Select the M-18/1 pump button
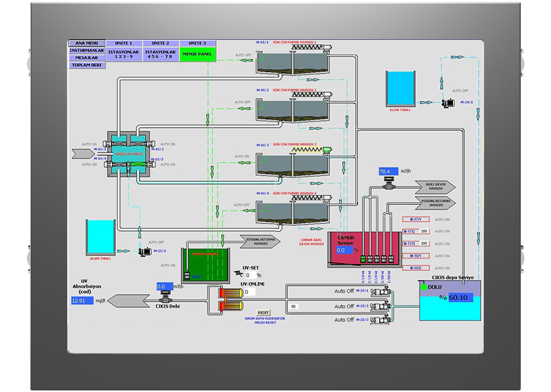Viewport: 551px width, 392px height. click(416, 255)
